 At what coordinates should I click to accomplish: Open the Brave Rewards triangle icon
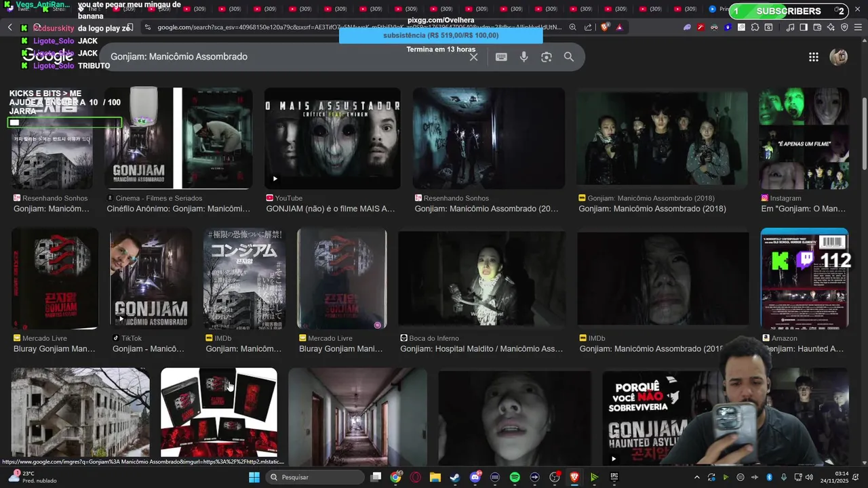point(619,27)
